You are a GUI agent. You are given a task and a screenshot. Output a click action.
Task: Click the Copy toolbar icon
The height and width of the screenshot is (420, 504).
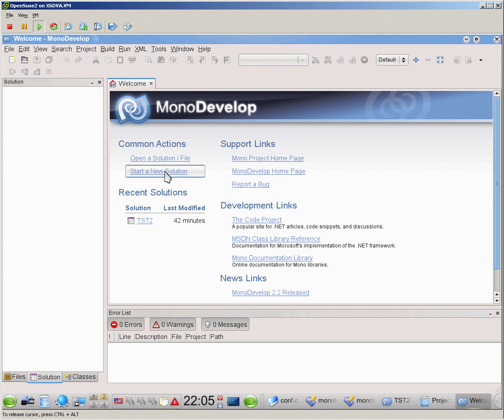[x=108, y=60]
